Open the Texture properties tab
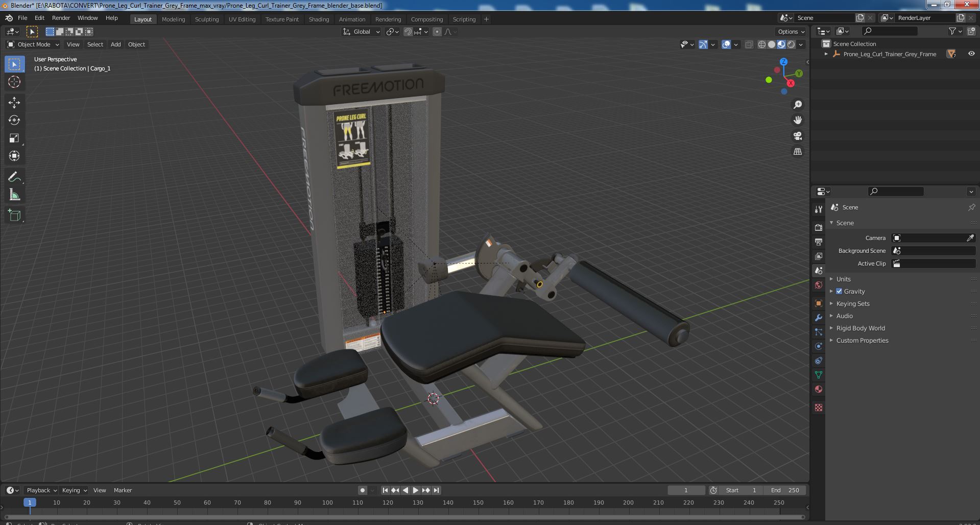Viewport: 980px width, 525px height. (819, 408)
